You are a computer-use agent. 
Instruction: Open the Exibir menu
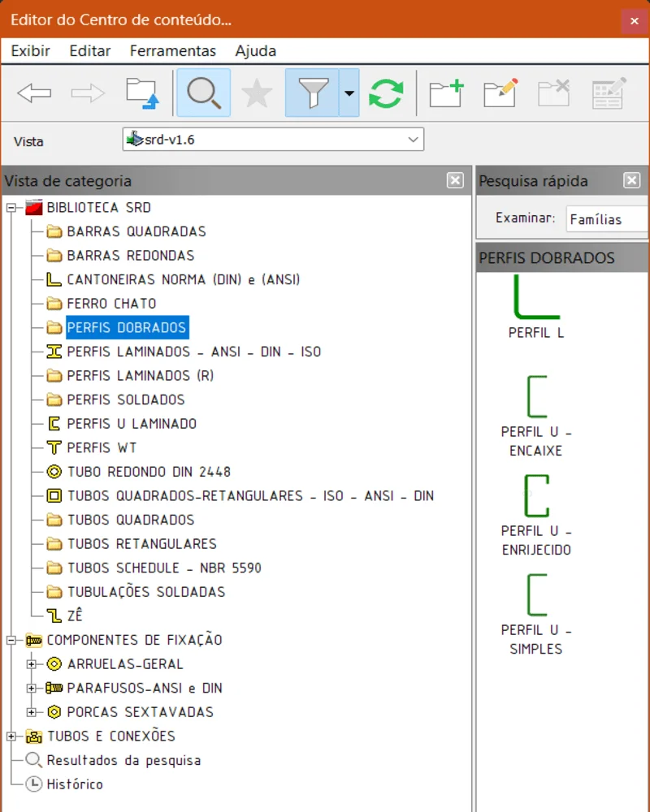point(30,50)
